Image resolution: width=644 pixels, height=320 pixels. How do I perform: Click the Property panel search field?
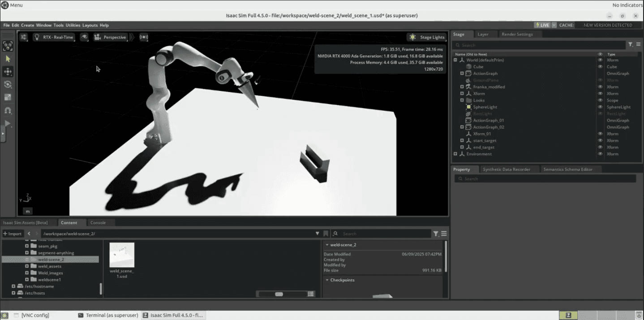click(x=545, y=179)
